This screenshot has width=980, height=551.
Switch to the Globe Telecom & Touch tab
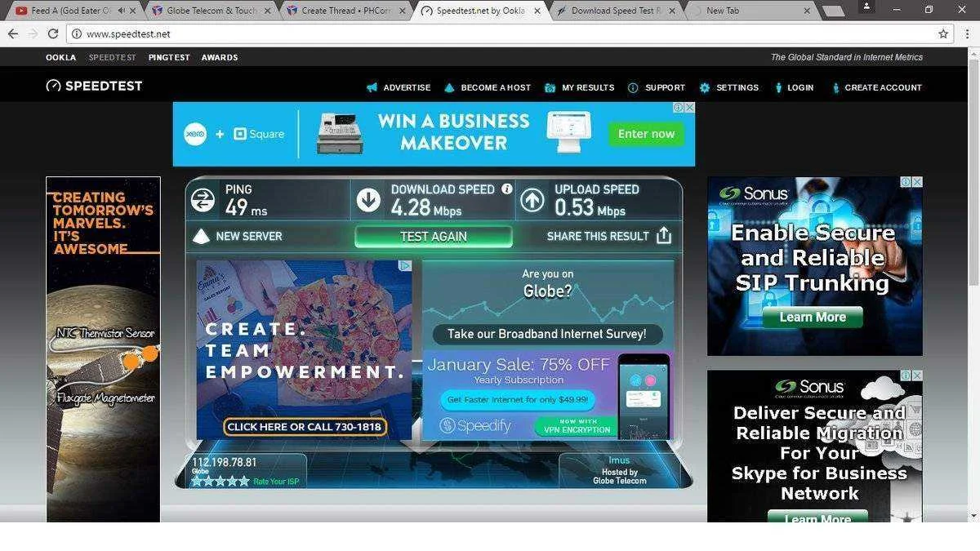click(x=211, y=11)
